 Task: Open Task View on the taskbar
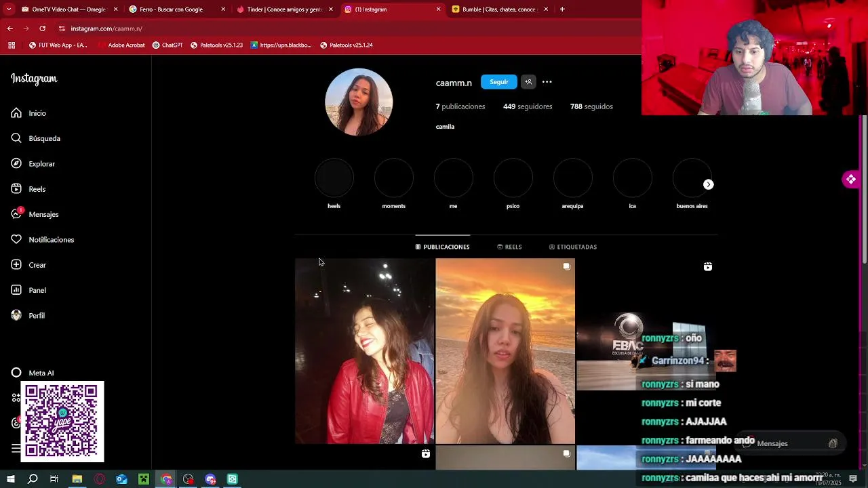point(54,479)
